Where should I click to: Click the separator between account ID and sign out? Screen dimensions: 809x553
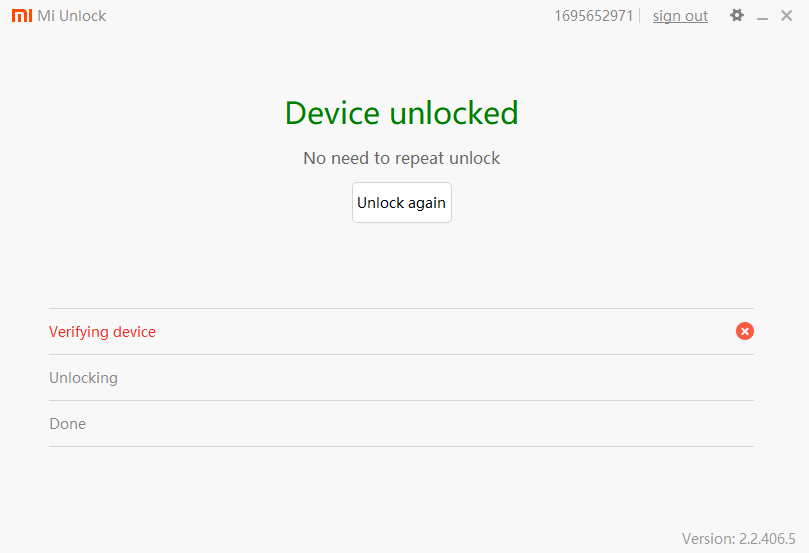[640, 16]
